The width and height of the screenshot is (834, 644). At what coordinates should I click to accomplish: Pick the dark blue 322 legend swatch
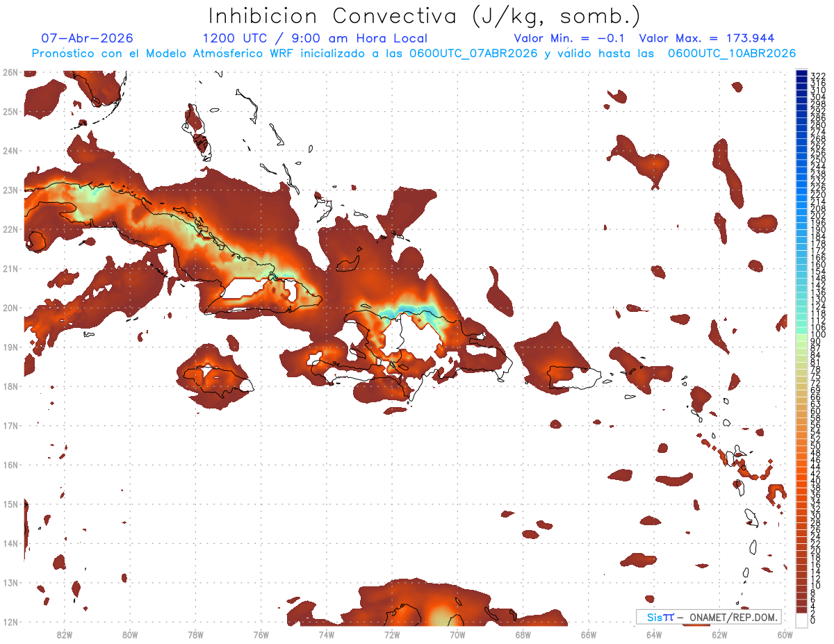click(x=802, y=74)
